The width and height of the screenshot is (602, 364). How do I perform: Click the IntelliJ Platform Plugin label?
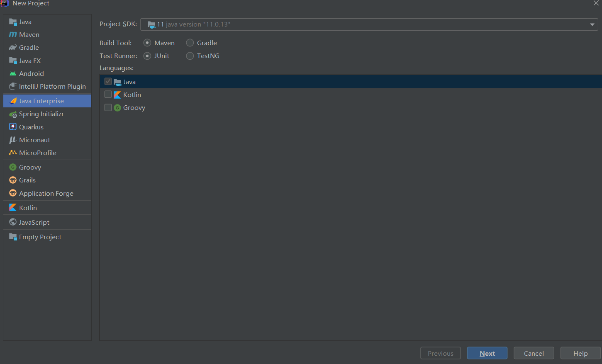point(52,87)
